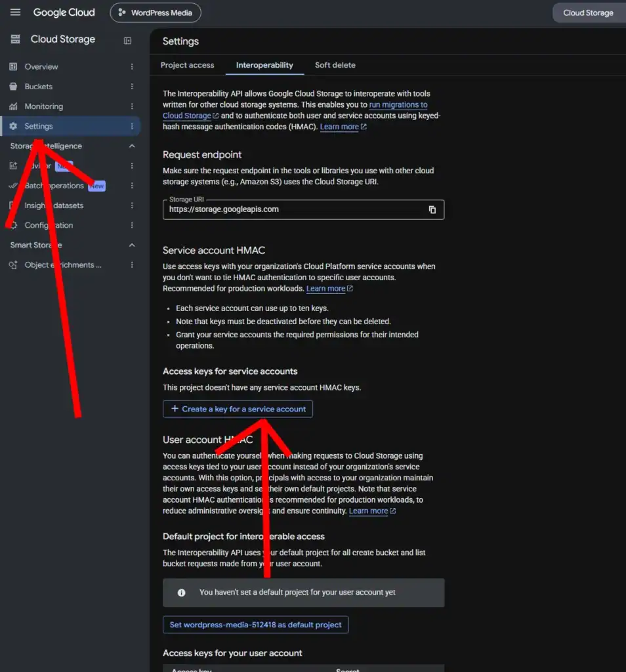Image resolution: width=626 pixels, height=672 pixels.
Task: Open more options for Settings
Action: [132, 126]
